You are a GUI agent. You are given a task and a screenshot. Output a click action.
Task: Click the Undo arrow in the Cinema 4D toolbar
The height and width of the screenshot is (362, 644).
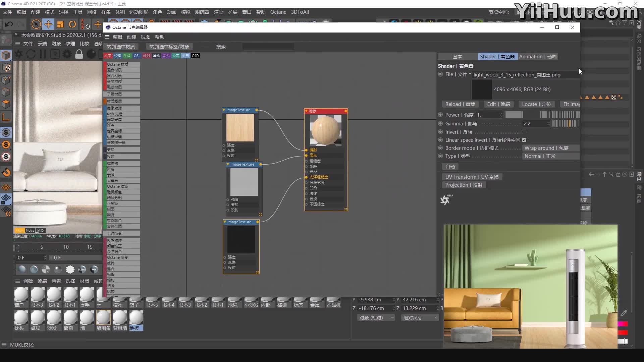(9, 24)
